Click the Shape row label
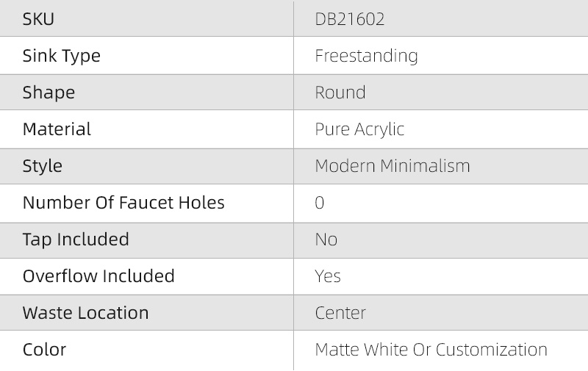The image size is (588, 371). coord(49,93)
